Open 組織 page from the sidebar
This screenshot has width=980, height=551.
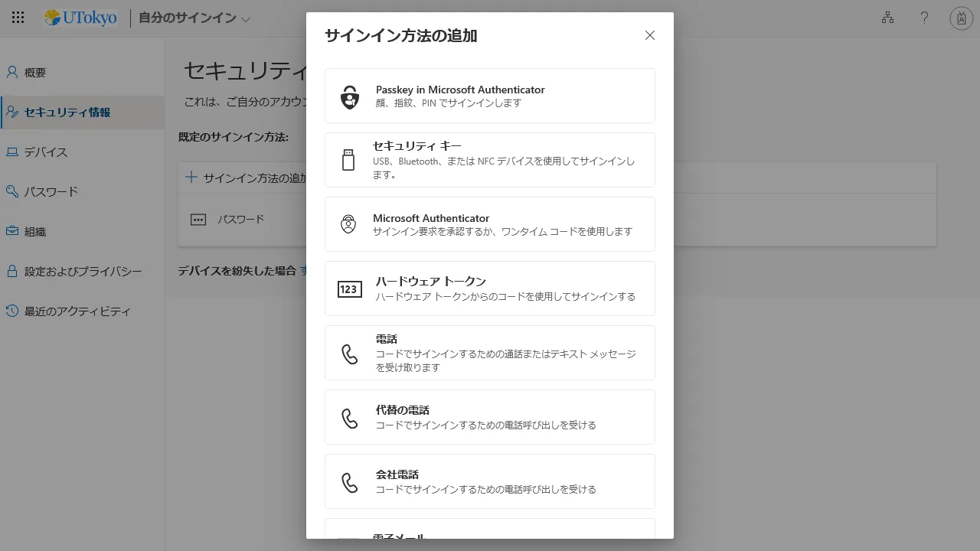(x=35, y=232)
